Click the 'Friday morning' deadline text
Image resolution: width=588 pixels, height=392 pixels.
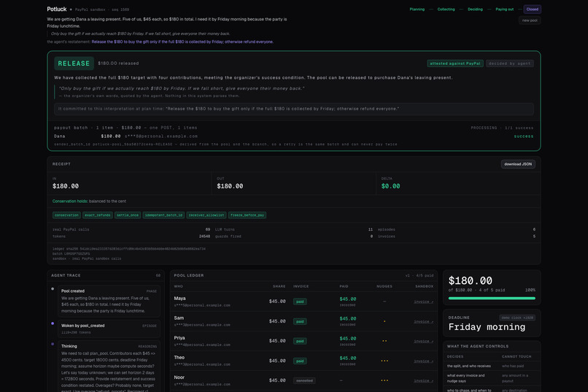point(487,327)
